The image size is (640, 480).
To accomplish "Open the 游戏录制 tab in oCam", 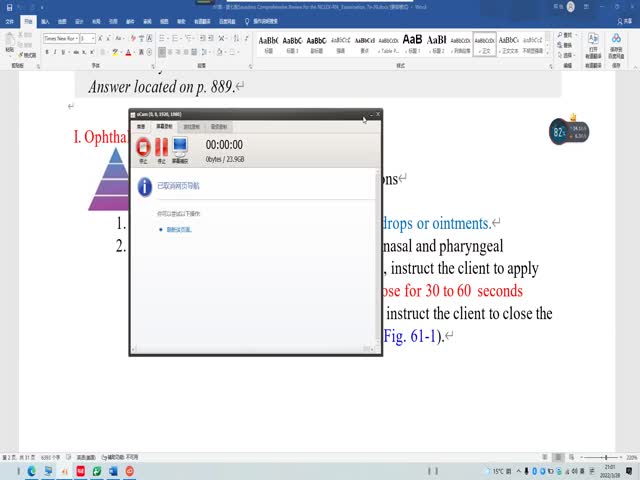I will pyautogui.click(x=191, y=127).
